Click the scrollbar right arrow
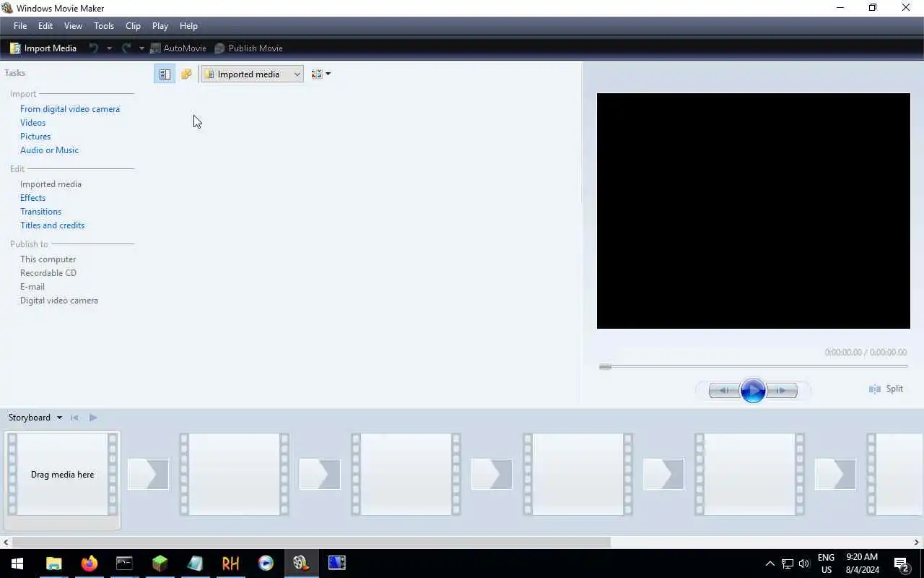This screenshot has width=924, height=578. 918,542
